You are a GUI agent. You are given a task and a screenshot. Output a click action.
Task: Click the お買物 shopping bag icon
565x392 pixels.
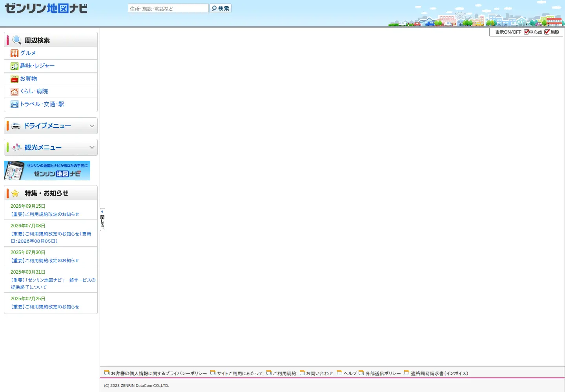[15, 79]
